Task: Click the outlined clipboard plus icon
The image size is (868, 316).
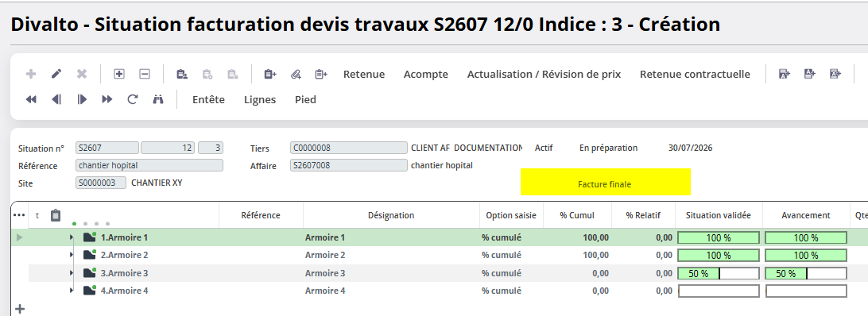Action: (321, 74)
